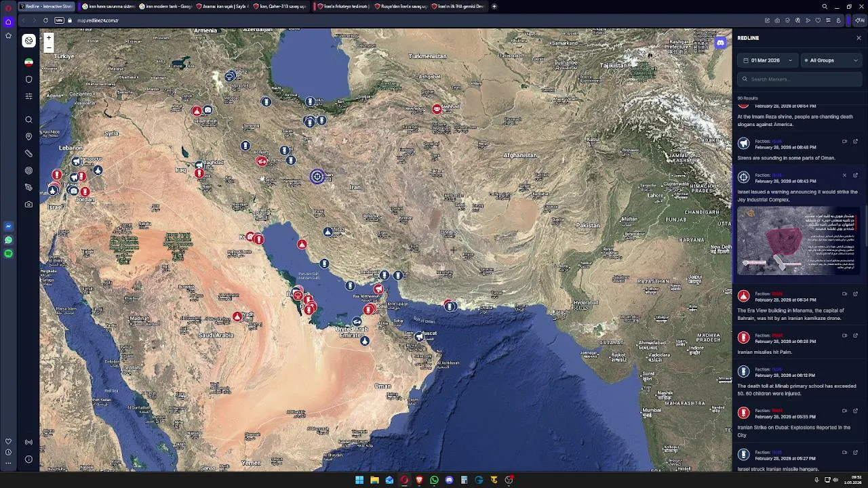Close the selected Jey Industrial Complex entry

coord(844,176)
